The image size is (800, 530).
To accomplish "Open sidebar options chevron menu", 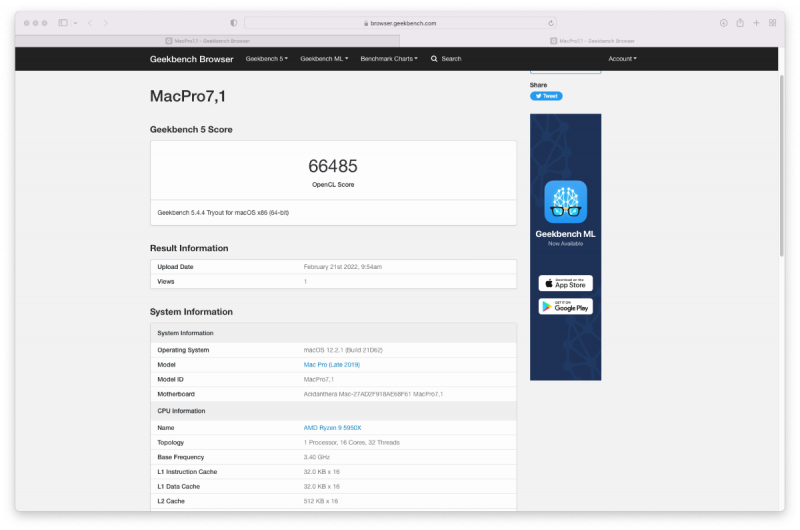I will point(76,23).
